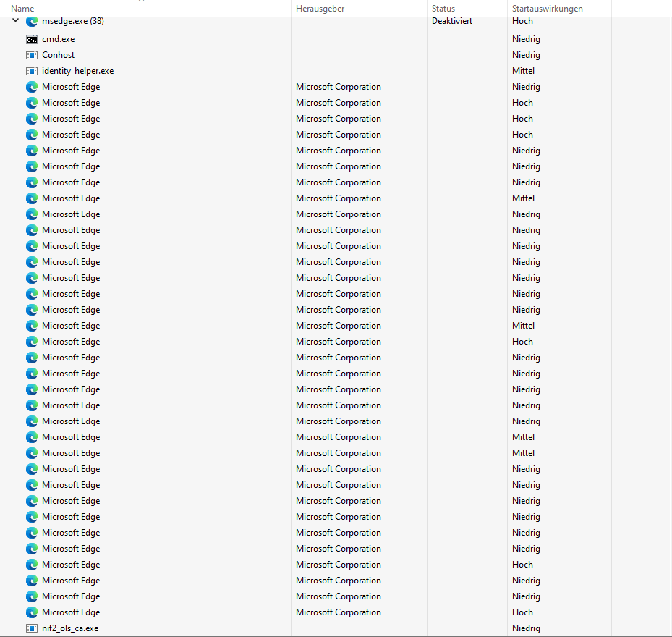Select the msedge.exe (38) row label
672x637 pixels.
pyautogui.click(x=73, y=21)
